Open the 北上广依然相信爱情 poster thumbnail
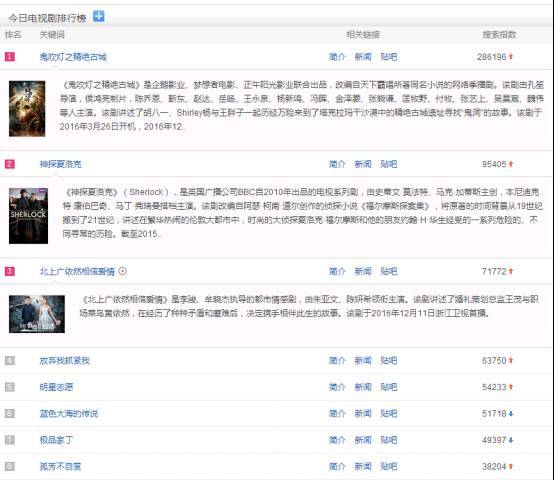Image resolution: width=554 pixels, height=480 pixels. coord(37,314)
